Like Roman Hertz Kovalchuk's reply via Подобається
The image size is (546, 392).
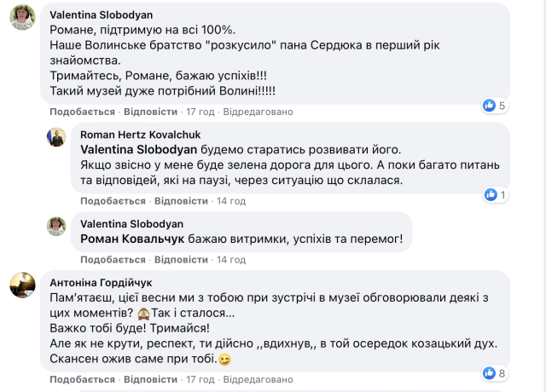tap(113, 201)
